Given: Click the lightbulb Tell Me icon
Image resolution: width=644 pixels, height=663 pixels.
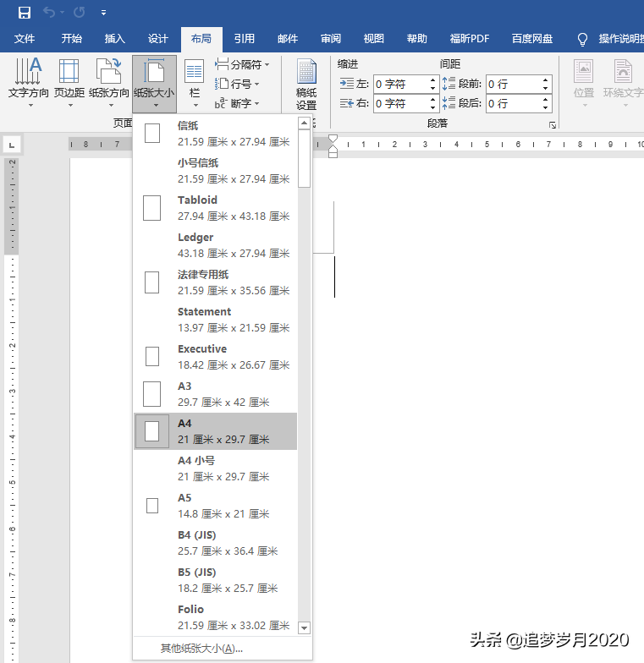Looking at the screenshot, I should pos(582,39).
